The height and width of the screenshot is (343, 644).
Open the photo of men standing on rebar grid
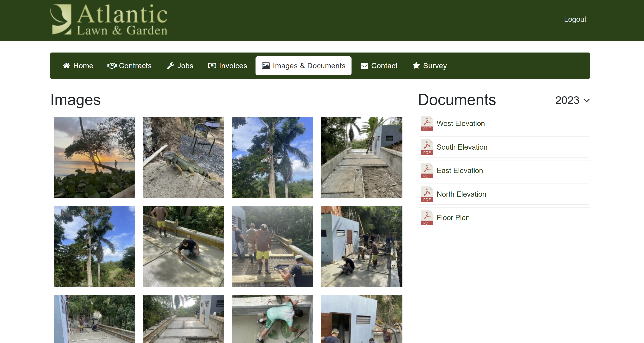point(273,247)
